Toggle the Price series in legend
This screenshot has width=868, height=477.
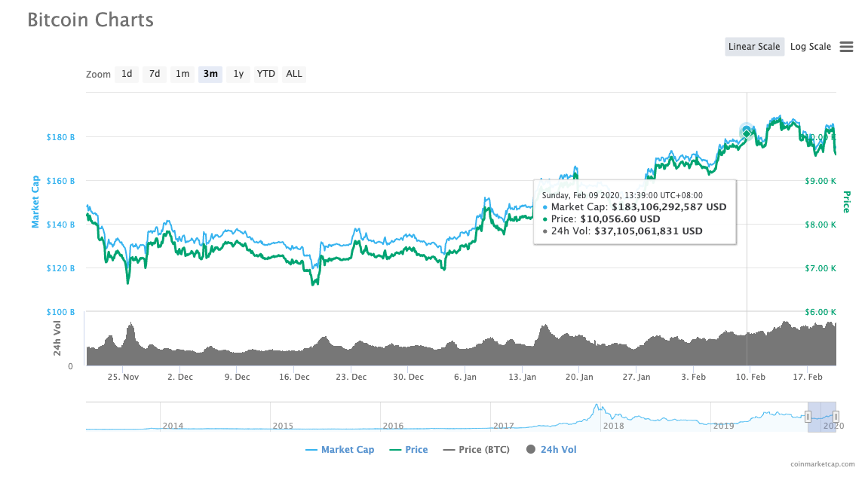click(409, 449)
